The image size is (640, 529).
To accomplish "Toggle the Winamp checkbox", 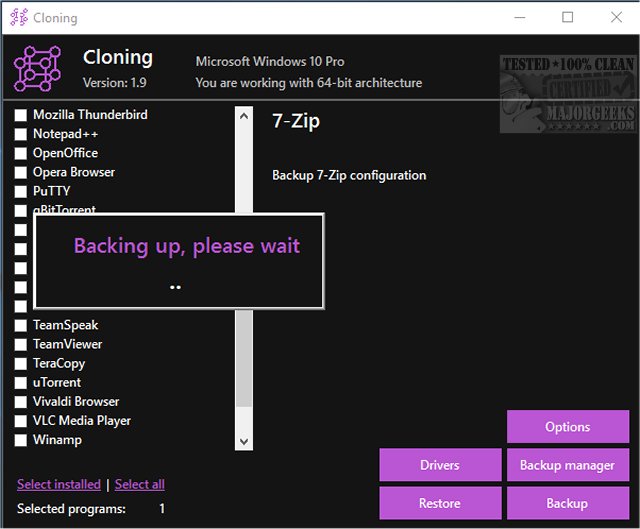I will tap(21, 440).
